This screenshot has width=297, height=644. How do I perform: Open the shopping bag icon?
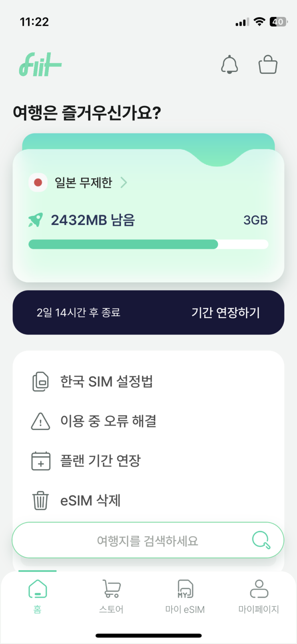tap(268, 64)
